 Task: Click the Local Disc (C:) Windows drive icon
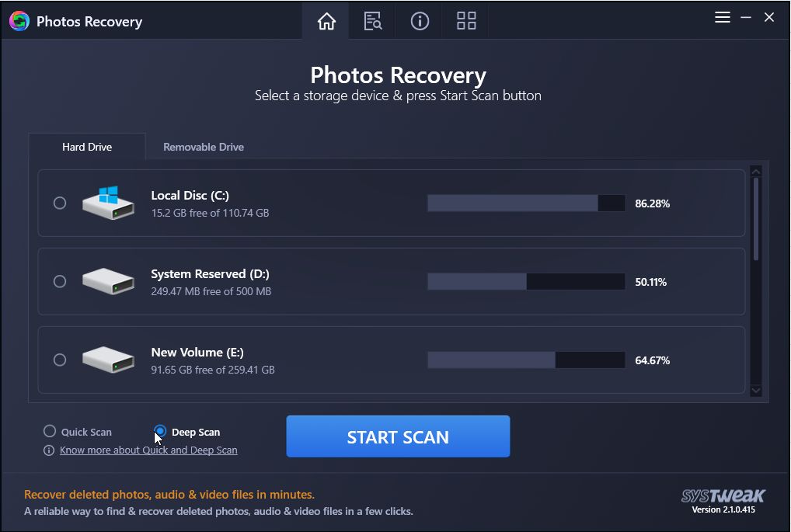coord(109,203)
